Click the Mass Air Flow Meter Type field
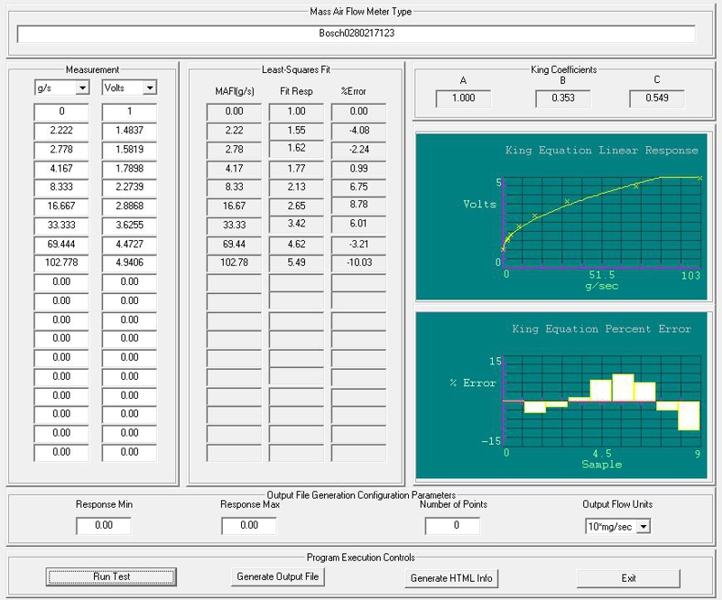Screen dimensions: 722x600 pyautogui.click(x=355, y=32)
